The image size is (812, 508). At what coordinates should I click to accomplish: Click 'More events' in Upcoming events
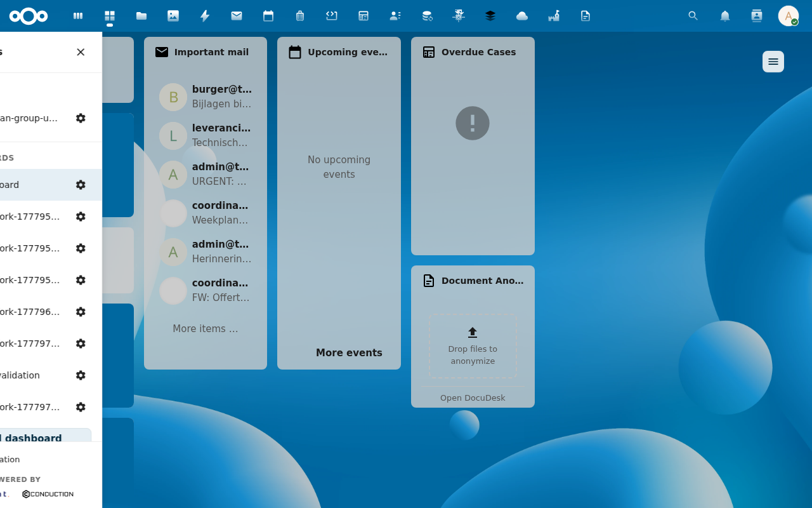[x=349, y=353]
